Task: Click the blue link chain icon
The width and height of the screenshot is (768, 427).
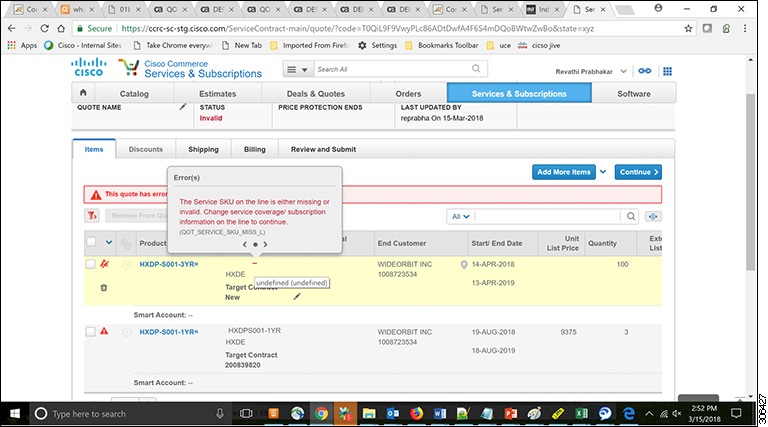Action: coord(645,71)
